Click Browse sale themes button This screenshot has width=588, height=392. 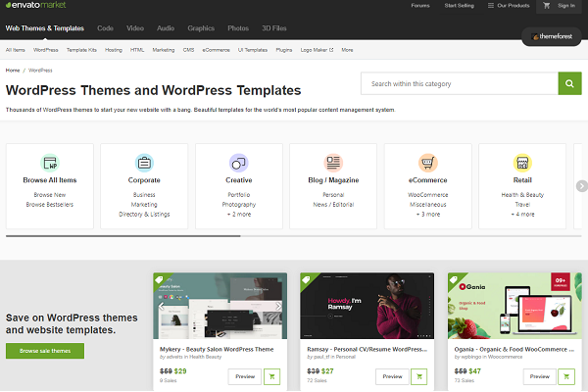(x=45, y=351)
